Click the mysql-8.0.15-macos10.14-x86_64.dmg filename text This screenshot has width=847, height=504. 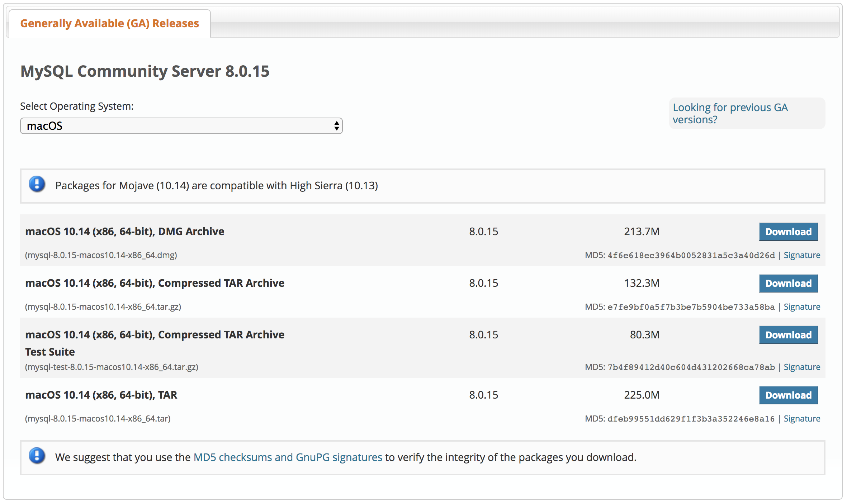pos(101,255)
